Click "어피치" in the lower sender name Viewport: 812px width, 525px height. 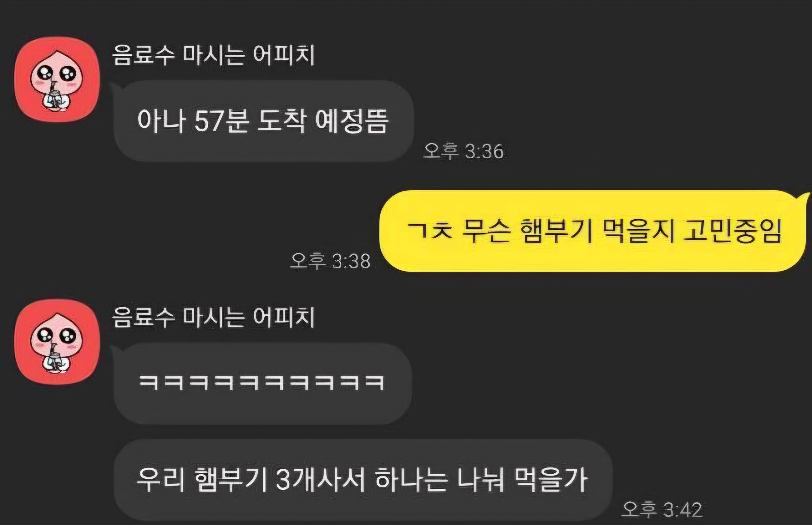point(284,317)
